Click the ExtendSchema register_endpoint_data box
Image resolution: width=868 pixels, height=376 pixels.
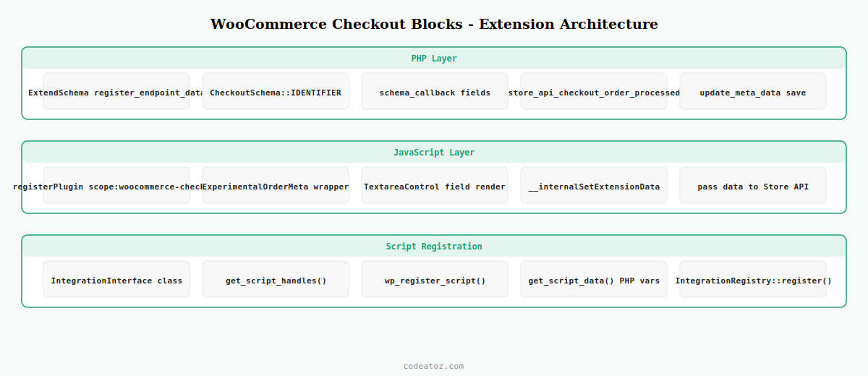pyautogui.click(x=116, y=91)
